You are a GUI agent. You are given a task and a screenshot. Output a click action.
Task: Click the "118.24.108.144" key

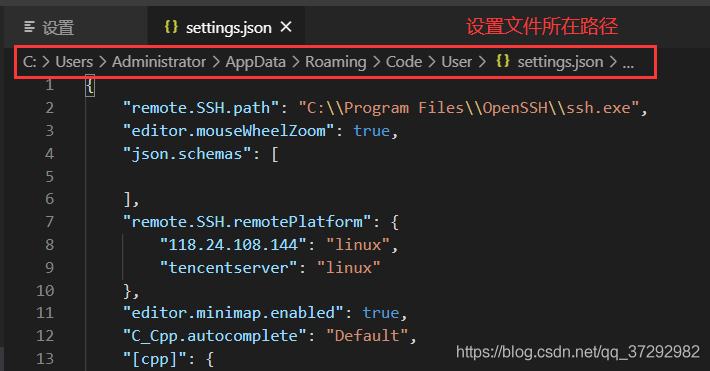(233, 245)
